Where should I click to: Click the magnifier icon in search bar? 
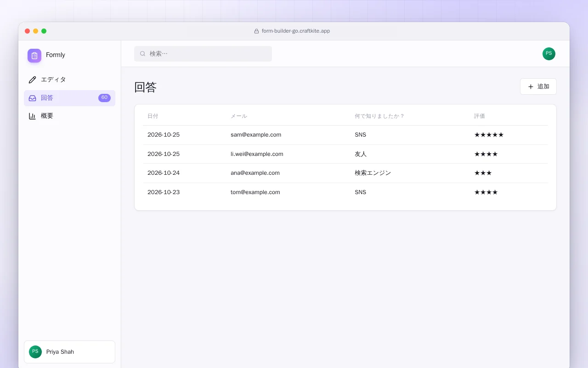click(143, 54)
